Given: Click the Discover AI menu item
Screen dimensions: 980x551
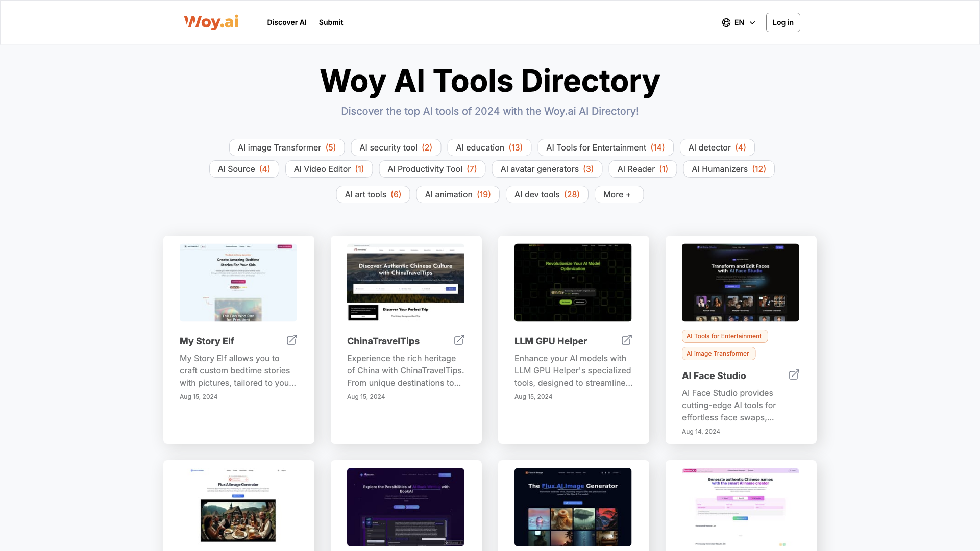Looking at the screenshot, I should point(287,22).
